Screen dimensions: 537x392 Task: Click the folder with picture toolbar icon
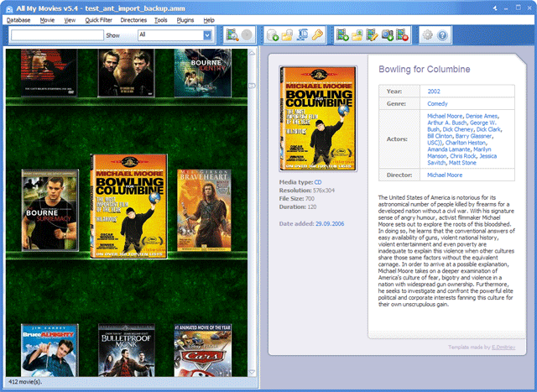[357, 35]
